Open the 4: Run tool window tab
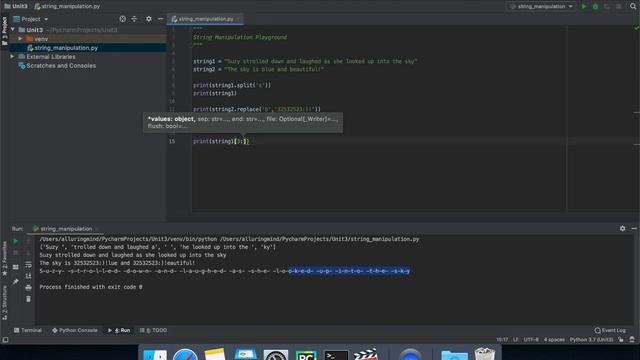The image size is (640, 360). click(x=119, y=330)
